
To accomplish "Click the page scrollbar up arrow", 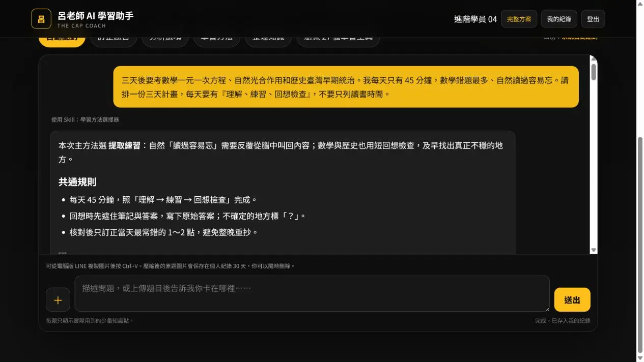I will (x=640, y=4).
